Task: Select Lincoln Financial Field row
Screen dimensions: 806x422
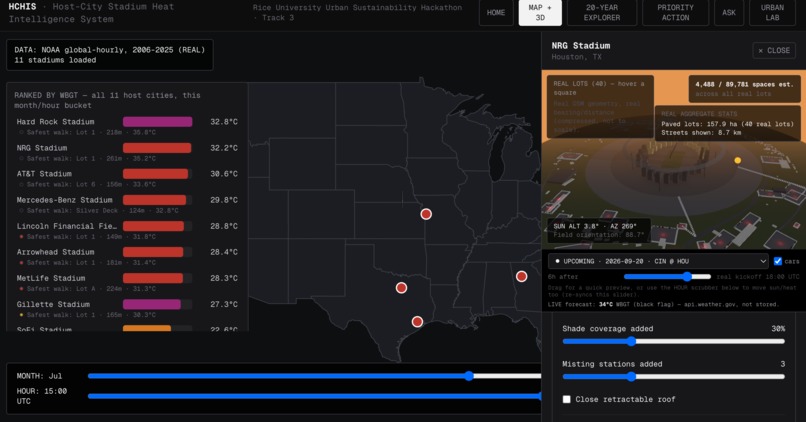Action: point(127,231)
